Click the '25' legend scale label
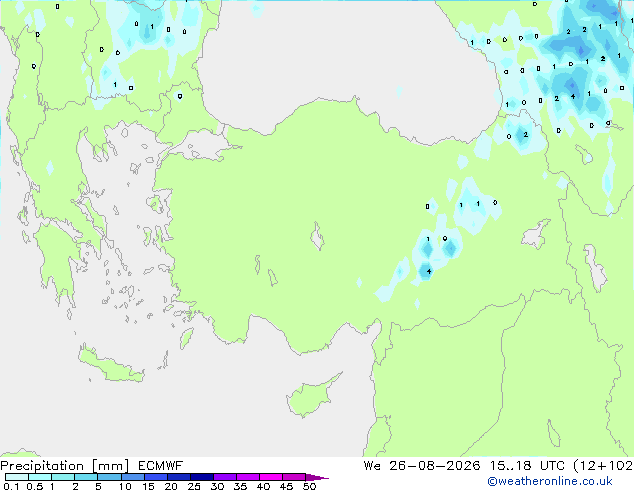Viewport: 634px width, 490px height. coord(194,486)
